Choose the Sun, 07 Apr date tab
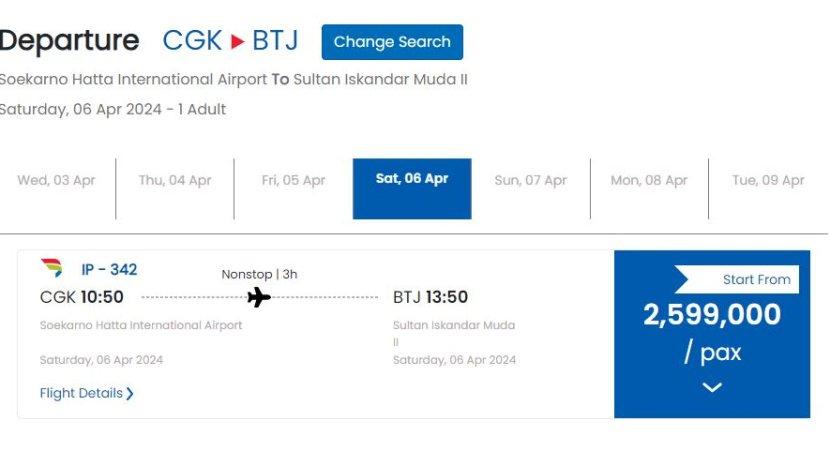Viewport: 830px width, 466px height. click(x=530, y=180)
